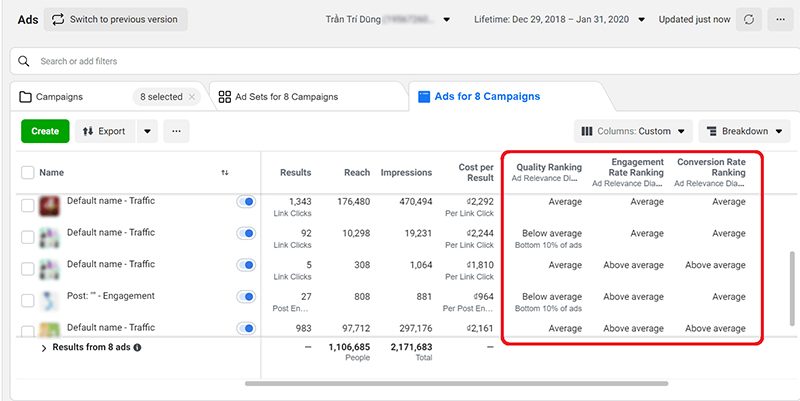Click the Quality Ranking column header

pyautogui.click(x=549, y=167)
